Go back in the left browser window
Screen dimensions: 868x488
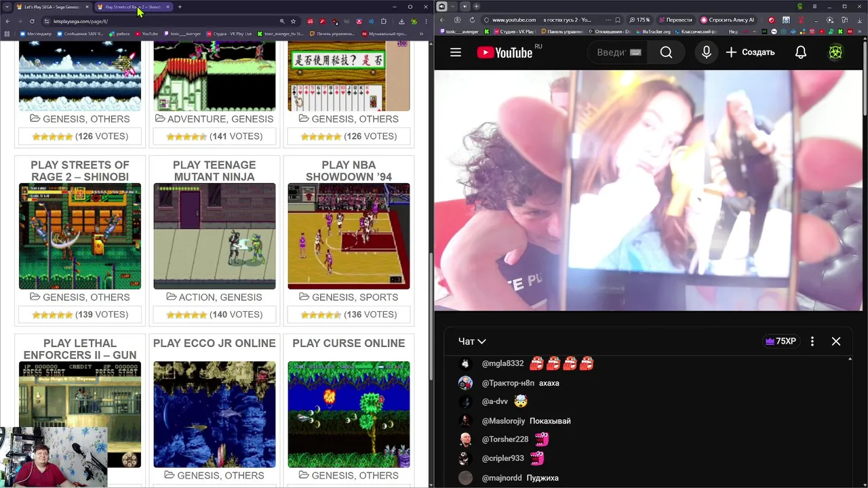point(8,21)
